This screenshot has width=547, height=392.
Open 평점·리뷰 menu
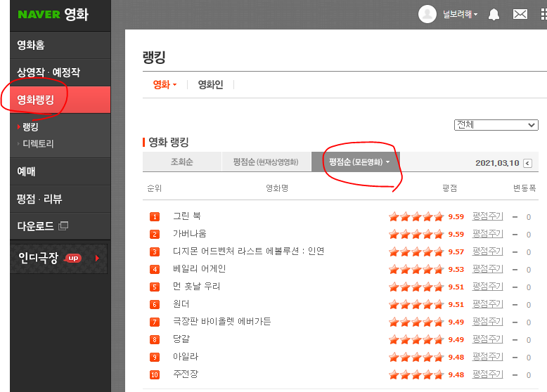[60, 199]
